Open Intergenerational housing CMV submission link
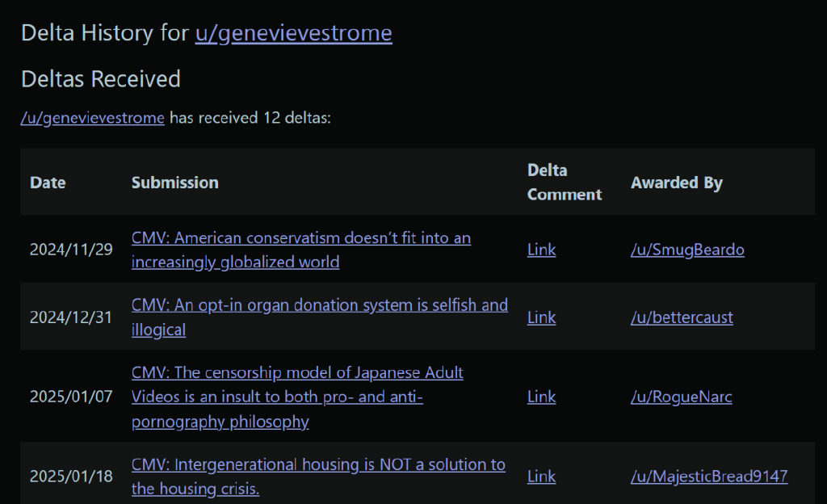This screenshot has width=827, height=504. pyautogui.click(x=318, y=464)
